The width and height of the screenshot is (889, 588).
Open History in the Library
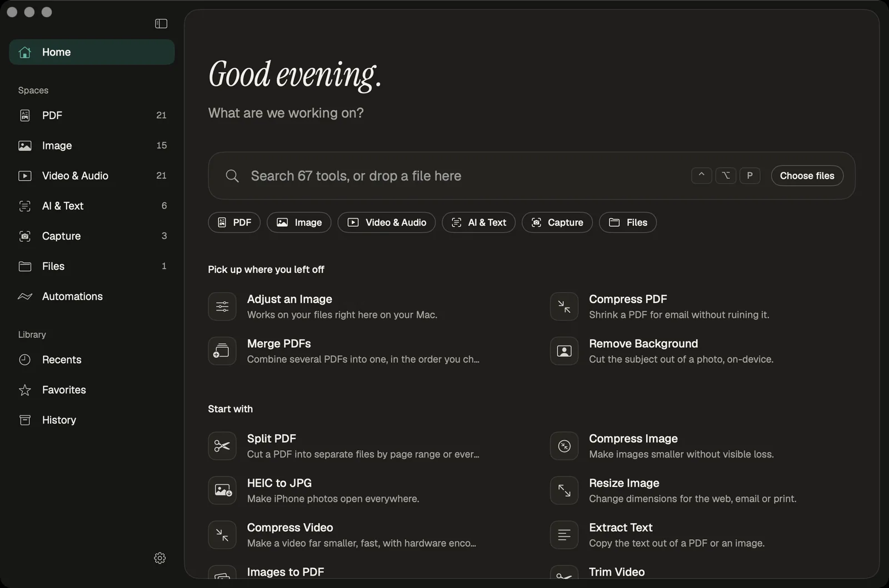[x=92, y=420]
